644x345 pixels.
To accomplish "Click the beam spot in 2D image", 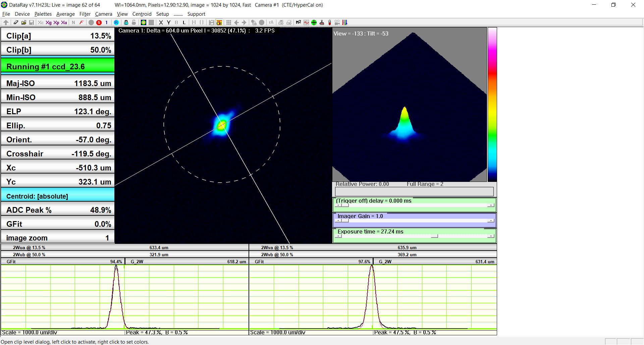I will [222, 125].
